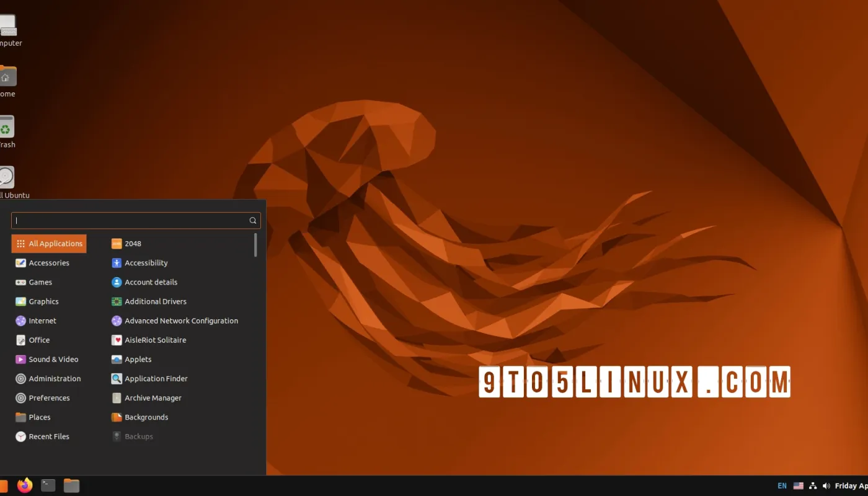Open the Sound & Video category
Image resolution: width=868 pixels, height=496 pixels.
[46, 359]
